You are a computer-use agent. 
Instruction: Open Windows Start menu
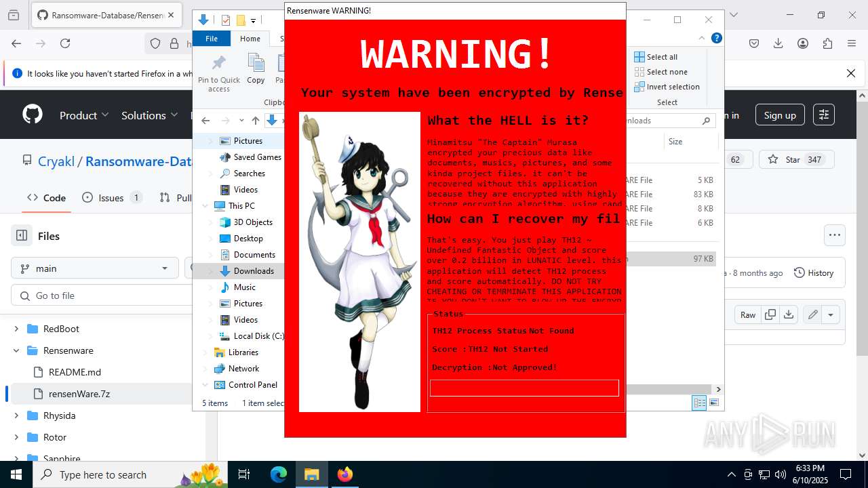click(16, 474)
